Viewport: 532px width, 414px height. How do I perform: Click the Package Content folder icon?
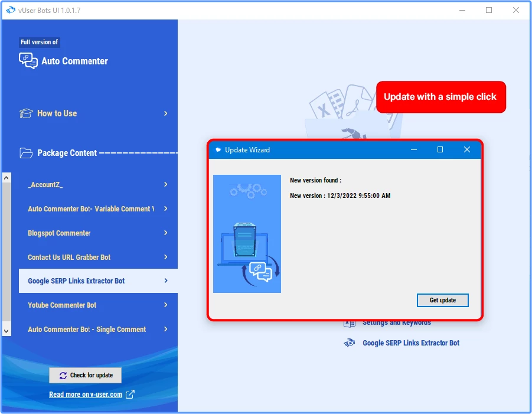[26, 153]
